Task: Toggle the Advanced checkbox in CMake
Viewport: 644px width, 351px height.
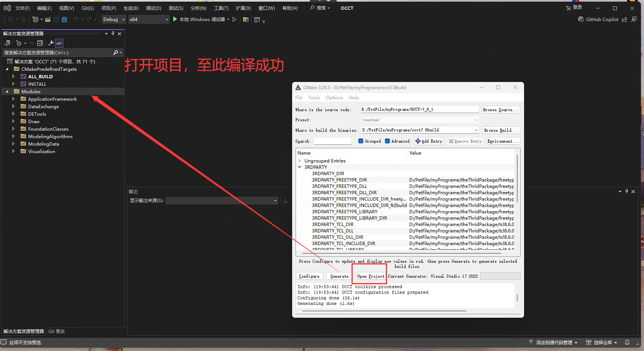Action: tap(387, 141)
